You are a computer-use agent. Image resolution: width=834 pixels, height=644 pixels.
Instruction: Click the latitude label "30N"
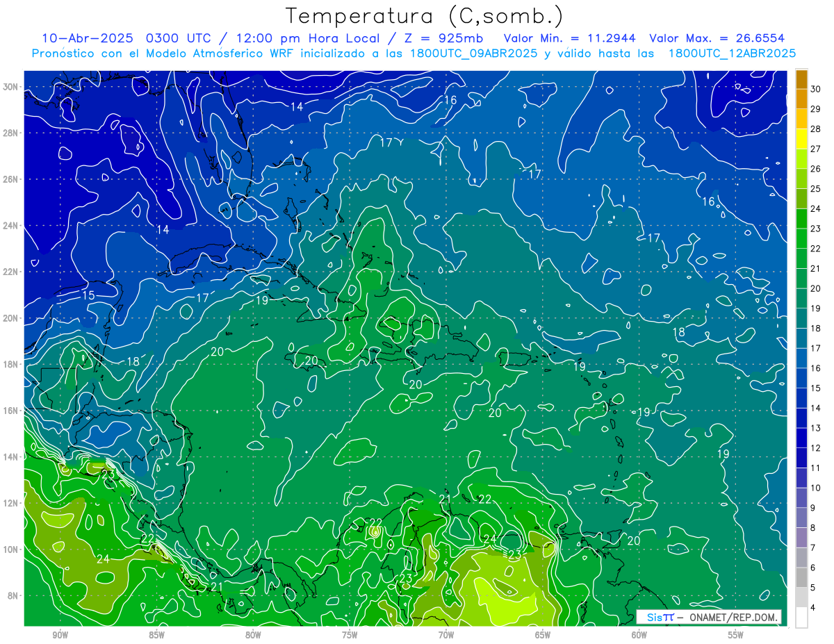coord(12,87)
